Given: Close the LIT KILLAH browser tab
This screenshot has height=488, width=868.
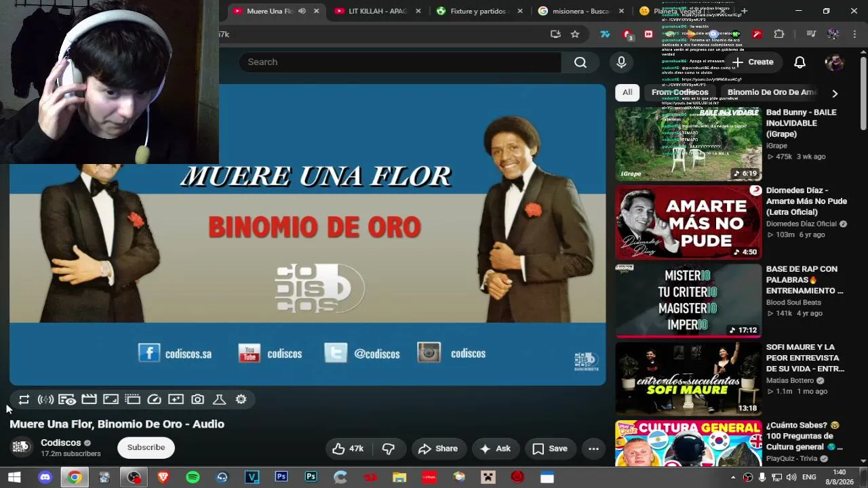Looking at the screenshot, I should tap(418, 11).
